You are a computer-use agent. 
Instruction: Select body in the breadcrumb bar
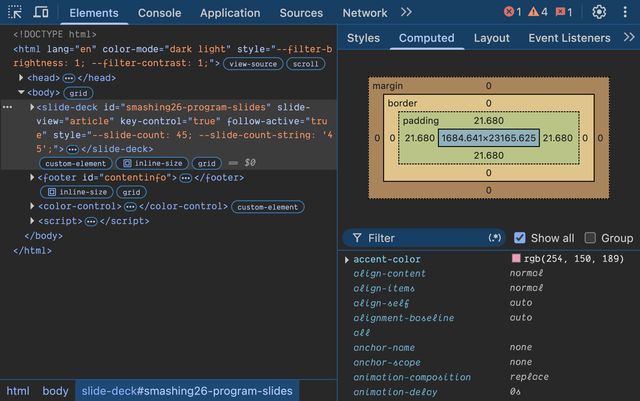(x=56, y=391)
